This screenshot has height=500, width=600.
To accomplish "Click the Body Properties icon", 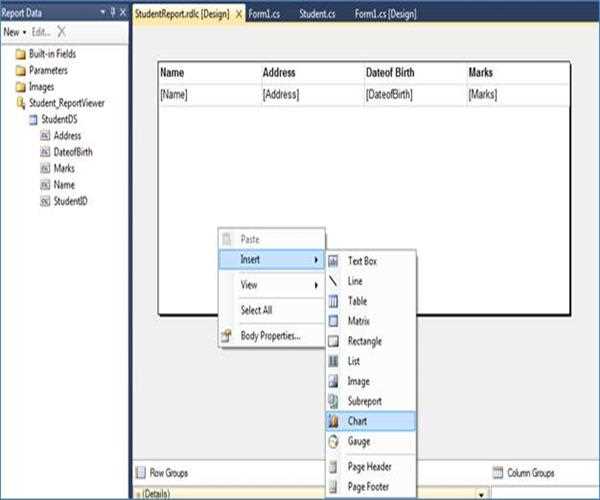I will coord(227,336).
